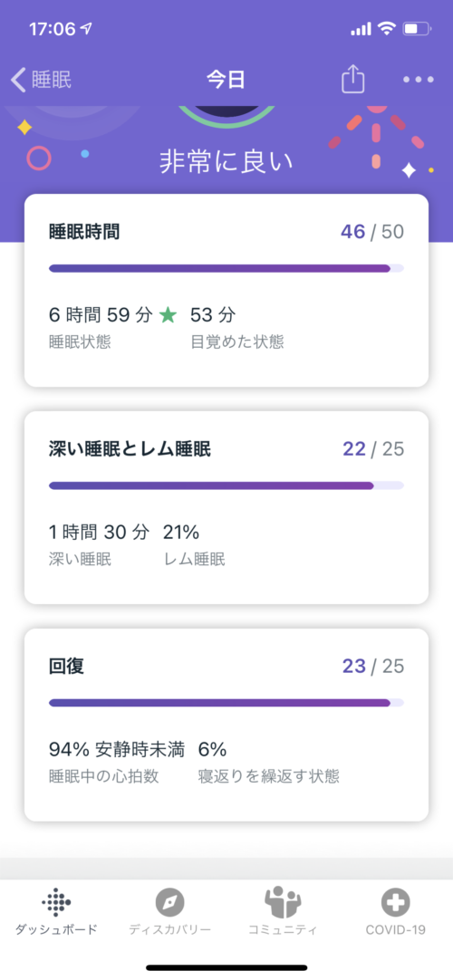Image resolution: width=453 pixels, height=980 pixels.
Task: Click the 深い睡眠とレム睡眠 progress bar
Action: (226, 485)
